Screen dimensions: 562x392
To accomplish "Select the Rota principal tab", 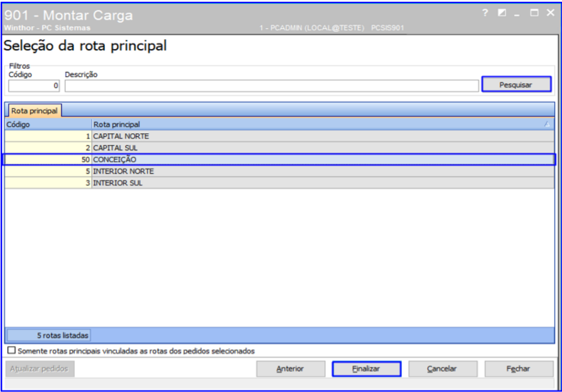I will click(x=35, y=111).
